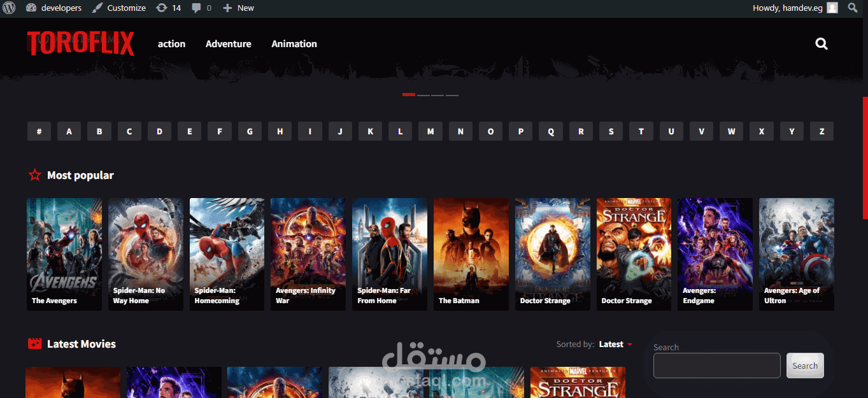
Task: Open The Avengers movie poster
Action: [64, 254]
